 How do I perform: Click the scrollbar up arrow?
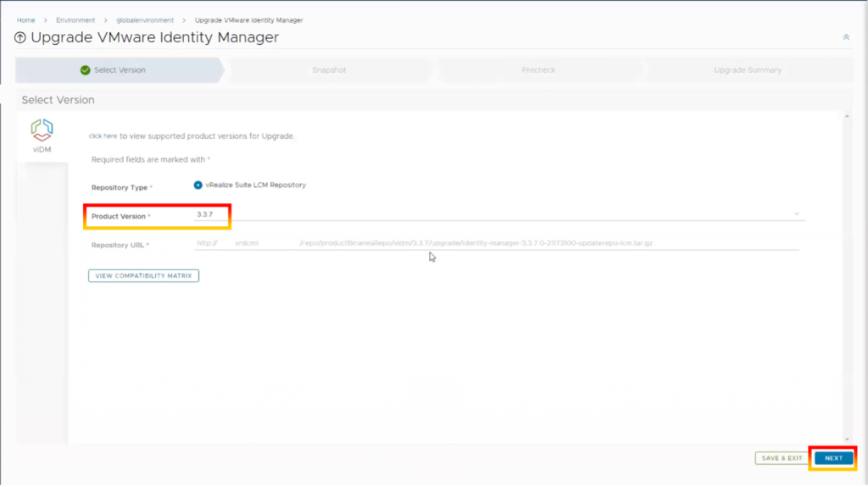pos(847,116)
